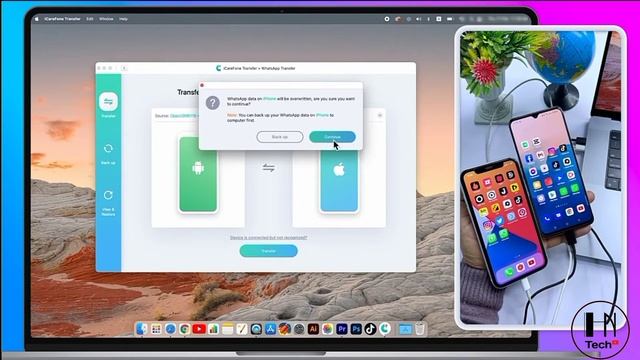Launch Google Chrome from the Dock
The image size is (640, 360).
click(184, 329)
